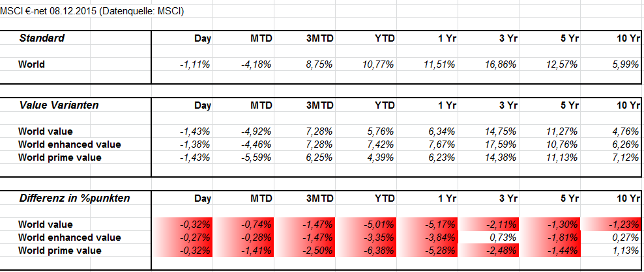
Task: Select the "World" row label in Standard table
Action: click(x=32, y=64)
